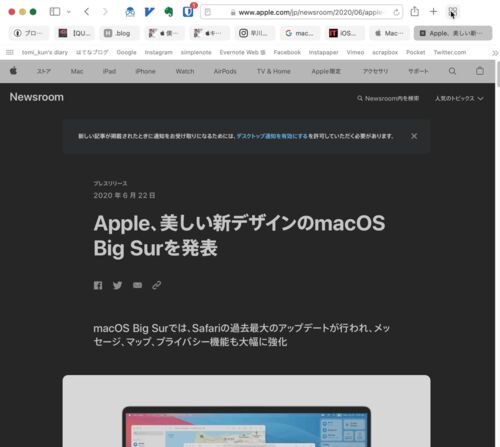Open tomi_kun's diary bookmark
The height and width of the screenshot is (447, 500).
tap(45, 52)
